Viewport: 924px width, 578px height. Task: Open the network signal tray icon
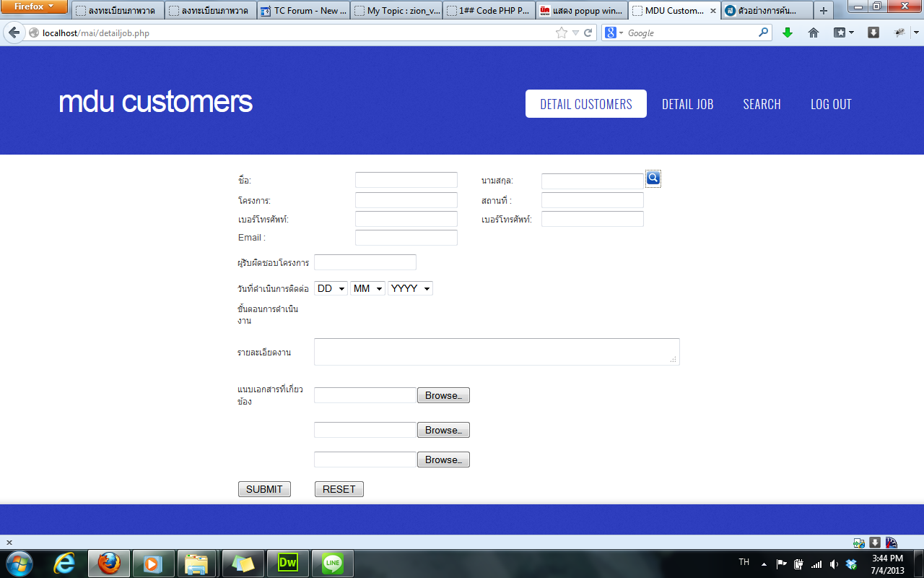click(816, 564)
